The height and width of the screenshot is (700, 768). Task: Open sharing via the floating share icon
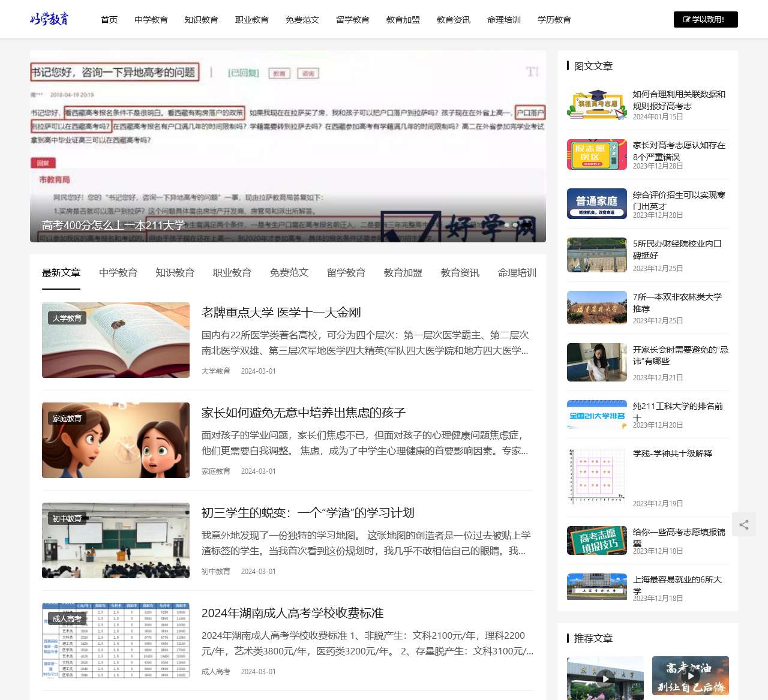pos(744,524)
